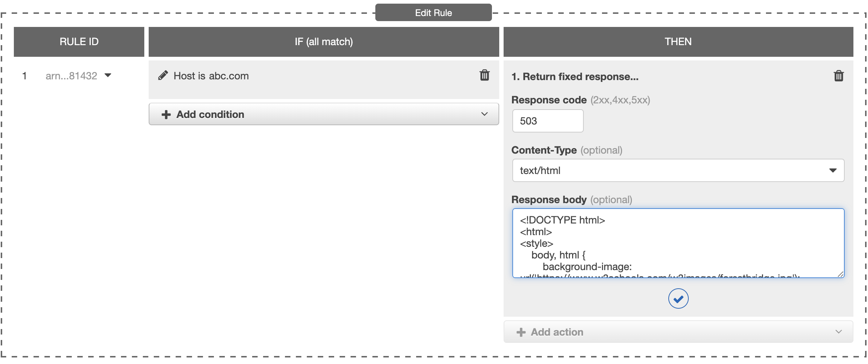Click the IF (all match) column header
This screenshot has height=364, width=868.
pos(324,41)
